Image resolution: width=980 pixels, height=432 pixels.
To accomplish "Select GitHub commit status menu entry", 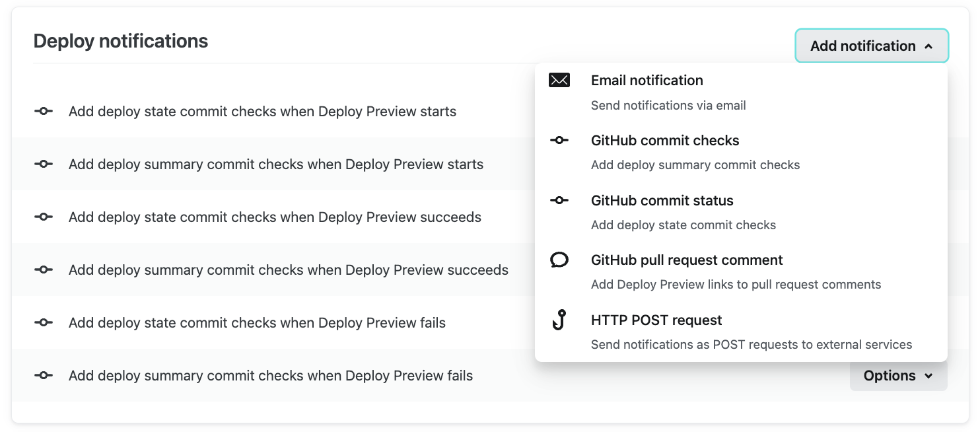I will pyautogui.click(x=662, y=201).
